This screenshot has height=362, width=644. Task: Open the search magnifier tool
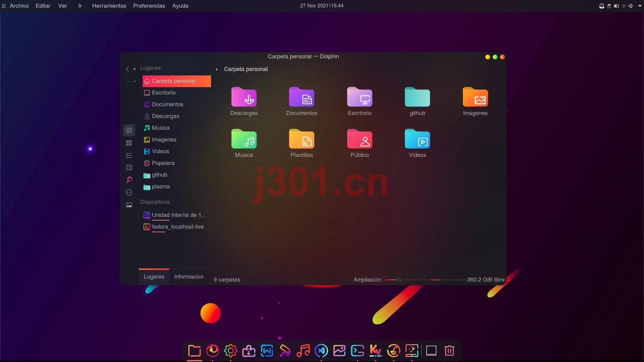(129, 180)
